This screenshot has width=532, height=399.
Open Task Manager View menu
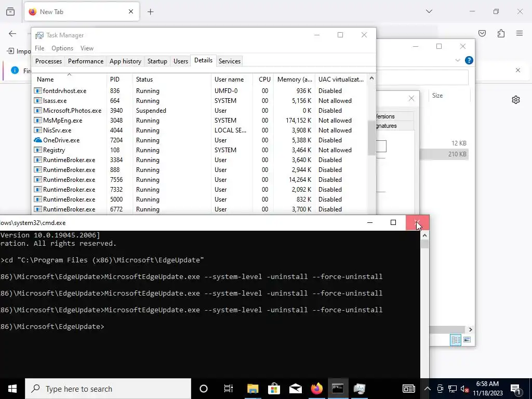87,48
